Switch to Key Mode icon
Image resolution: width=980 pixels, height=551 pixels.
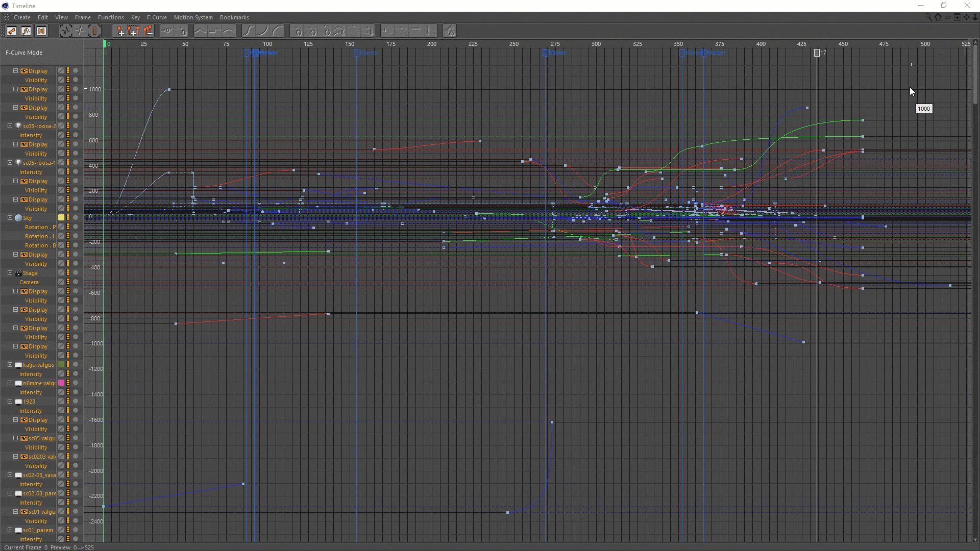(12, 31)
